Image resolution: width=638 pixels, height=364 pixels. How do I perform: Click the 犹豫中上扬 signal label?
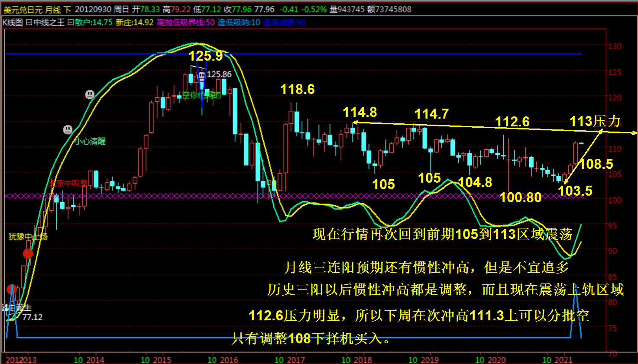click(x=28, y=237)
